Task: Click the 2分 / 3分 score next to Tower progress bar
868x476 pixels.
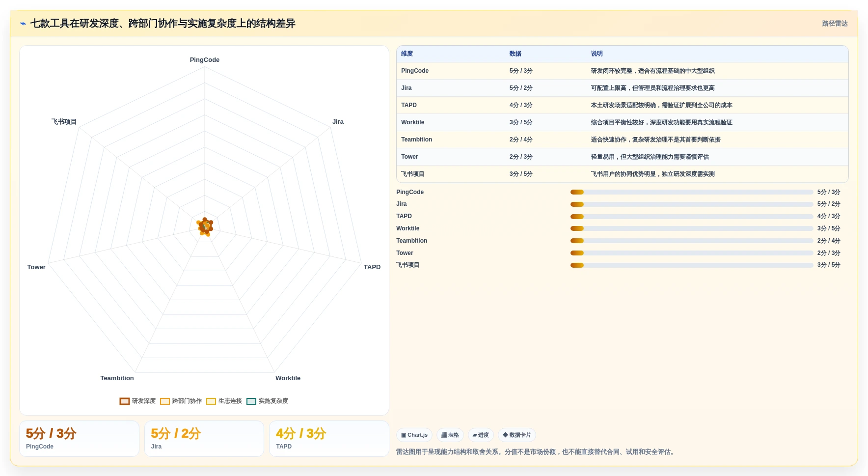Action: coord(829,253)
